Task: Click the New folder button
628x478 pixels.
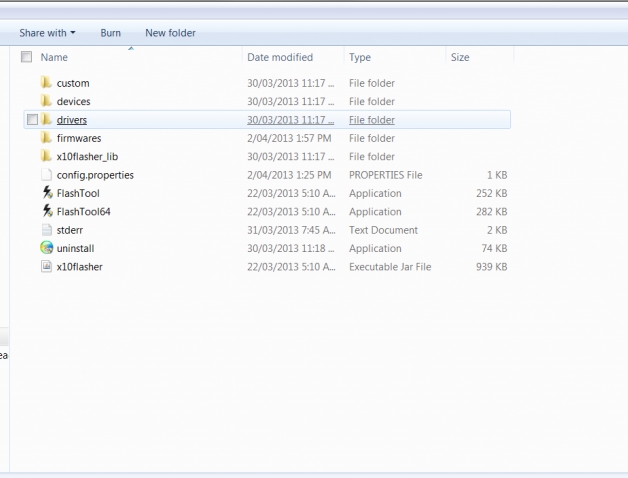Action: (x=170, y=33)
